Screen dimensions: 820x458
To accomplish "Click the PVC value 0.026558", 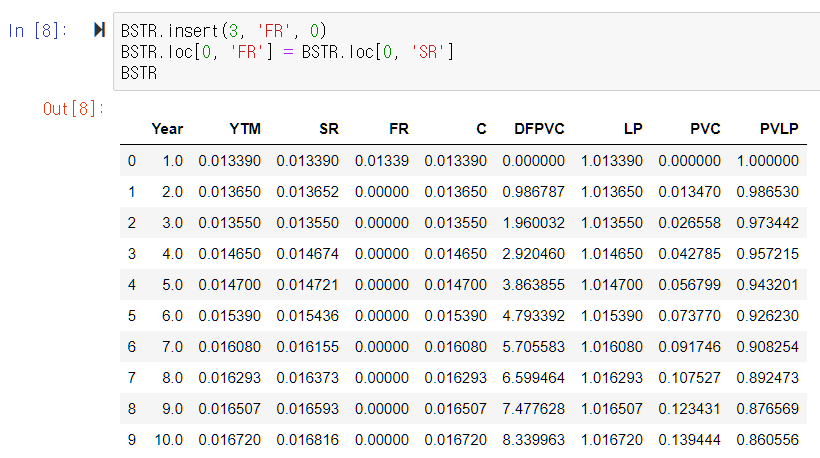I will point(689,223).
